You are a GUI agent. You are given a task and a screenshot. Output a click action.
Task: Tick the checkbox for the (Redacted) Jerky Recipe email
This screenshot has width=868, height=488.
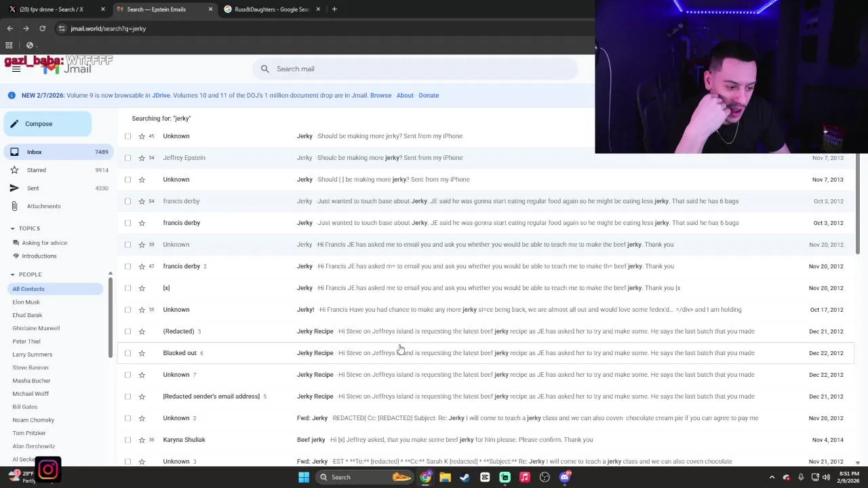tap(127, 331)
